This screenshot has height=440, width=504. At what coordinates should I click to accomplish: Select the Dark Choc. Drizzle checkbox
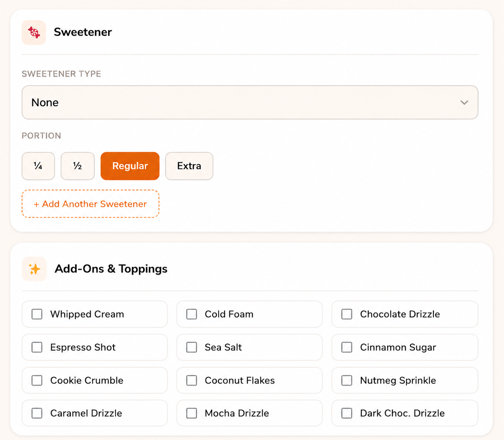tap(347, 413)
